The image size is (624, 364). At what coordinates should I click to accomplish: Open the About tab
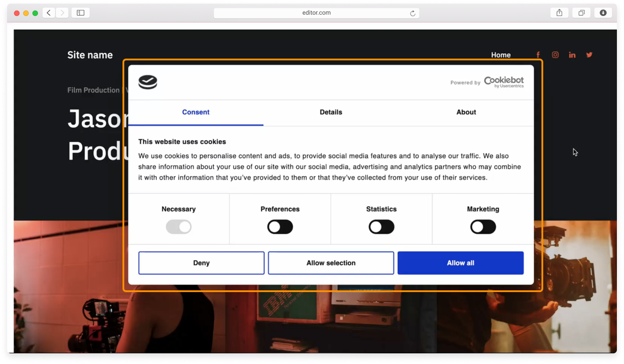466,112
